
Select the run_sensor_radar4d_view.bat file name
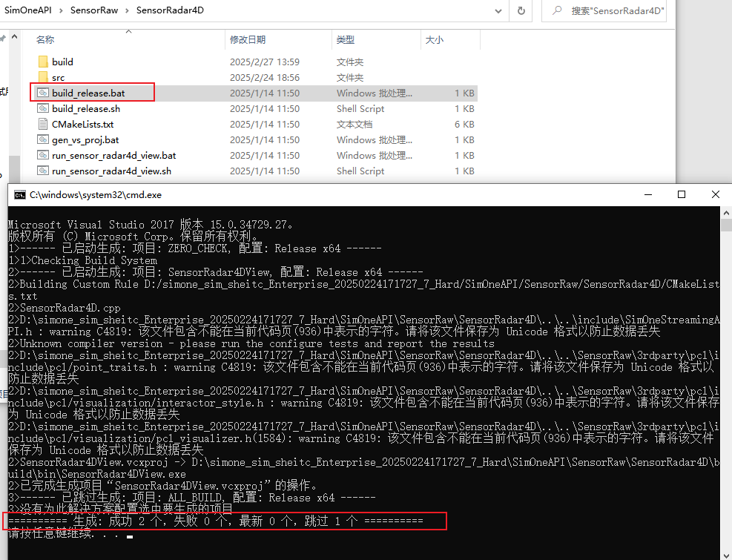pos(114,155)
